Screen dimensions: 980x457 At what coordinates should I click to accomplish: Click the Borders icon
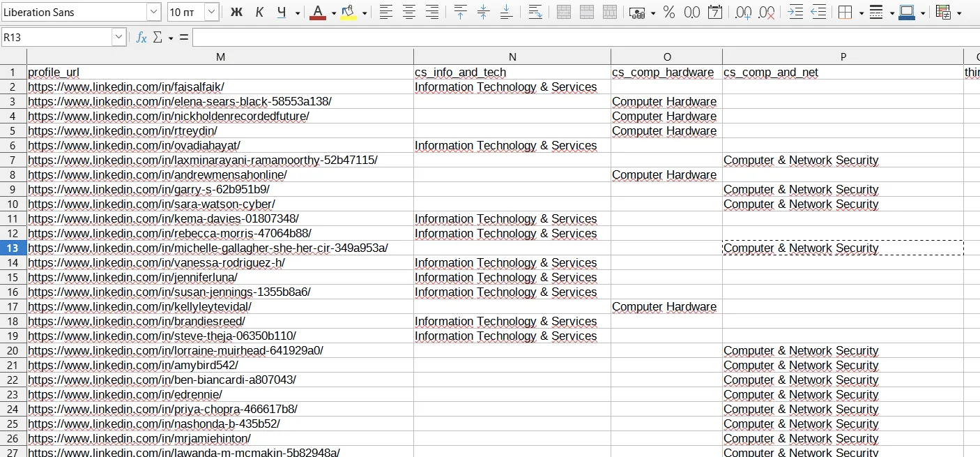[x=845, y=12]
